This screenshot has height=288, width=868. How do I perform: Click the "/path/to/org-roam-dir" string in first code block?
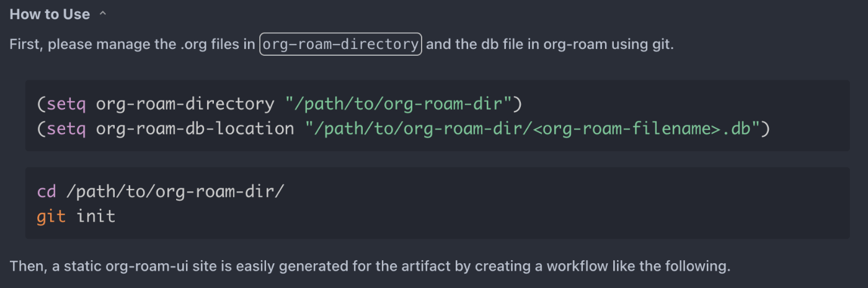[399, 103]
